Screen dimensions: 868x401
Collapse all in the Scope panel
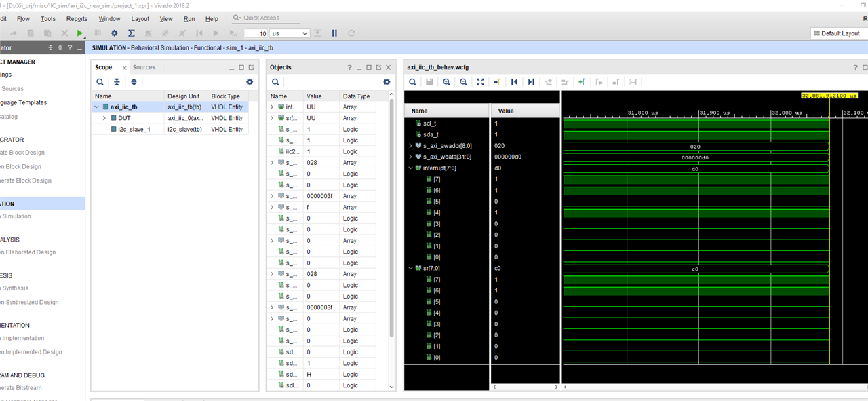point(117,82)
